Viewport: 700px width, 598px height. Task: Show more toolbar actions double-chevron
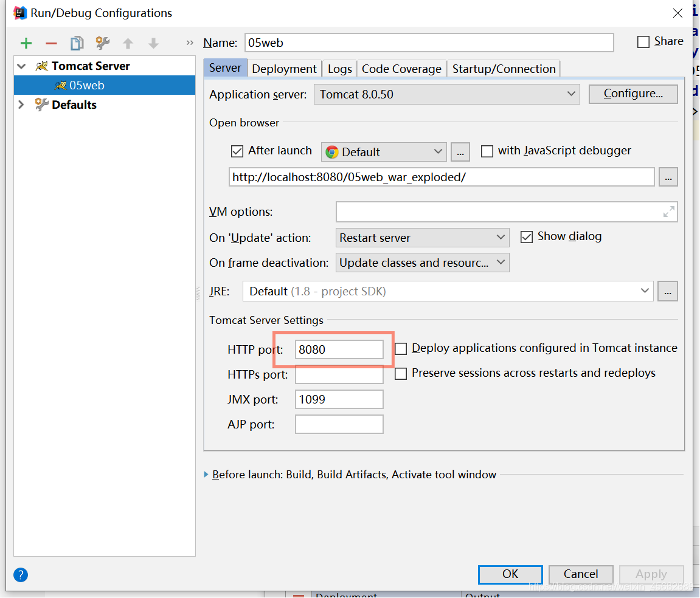(x=190, y=43)
